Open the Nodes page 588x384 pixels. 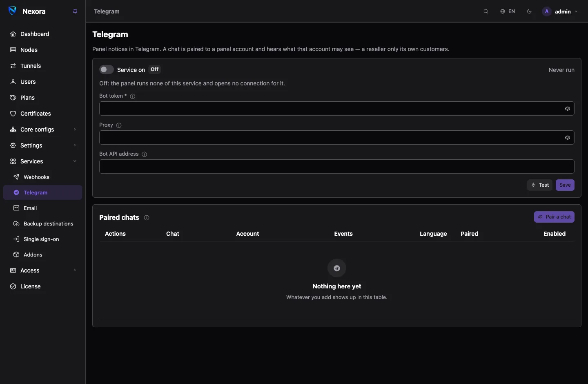pyautogui.click(x=43, y=50)
